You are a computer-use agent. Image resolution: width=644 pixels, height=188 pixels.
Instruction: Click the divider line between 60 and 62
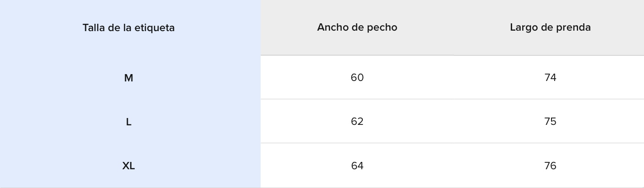pyautogui.click(x=357, y=99)
